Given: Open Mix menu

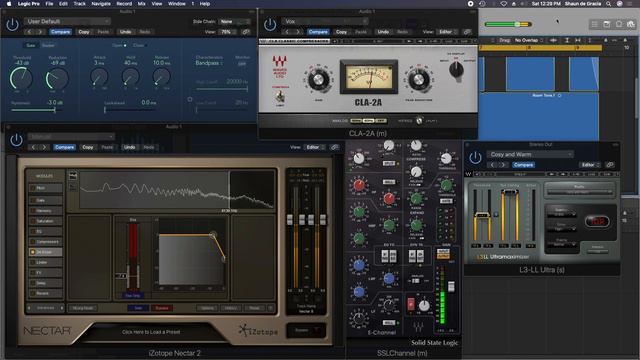Looking at the screenshot, I should pos(142,4).
